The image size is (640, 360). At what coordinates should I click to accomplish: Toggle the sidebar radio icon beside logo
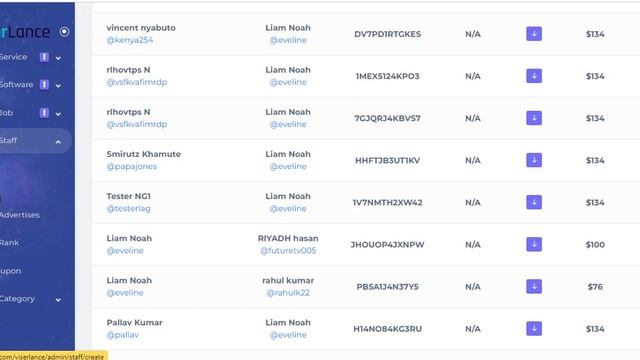(64, 32)
